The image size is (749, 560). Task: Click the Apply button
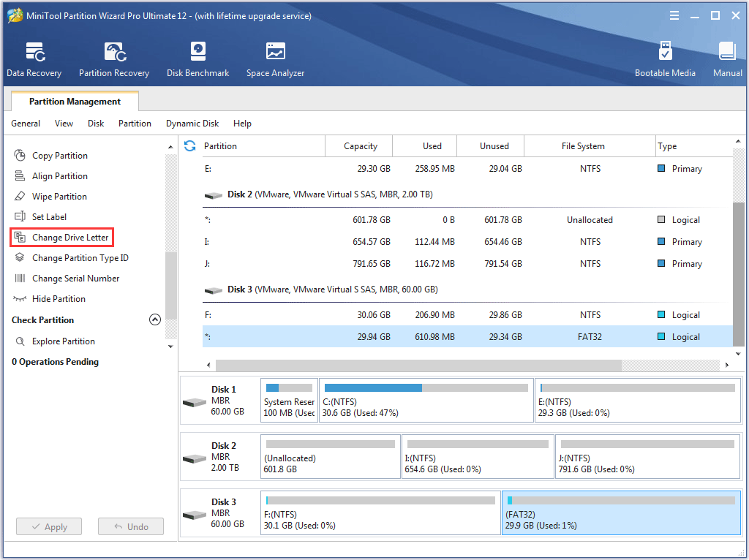click(x=49, y=526)
